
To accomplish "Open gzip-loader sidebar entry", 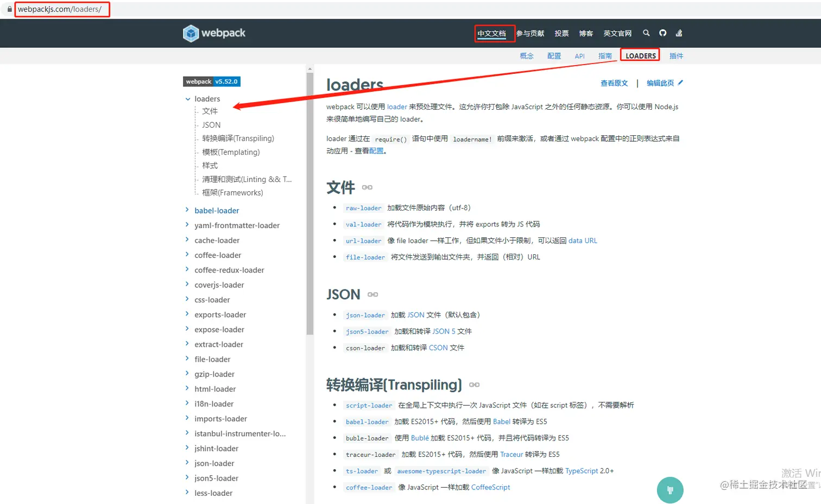I will (x=214, y=374).
